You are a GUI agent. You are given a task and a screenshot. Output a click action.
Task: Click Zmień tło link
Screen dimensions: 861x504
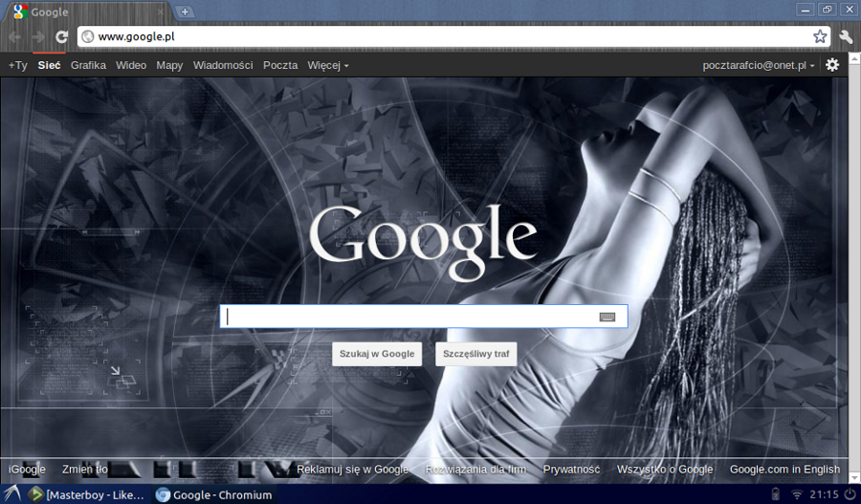84,470
